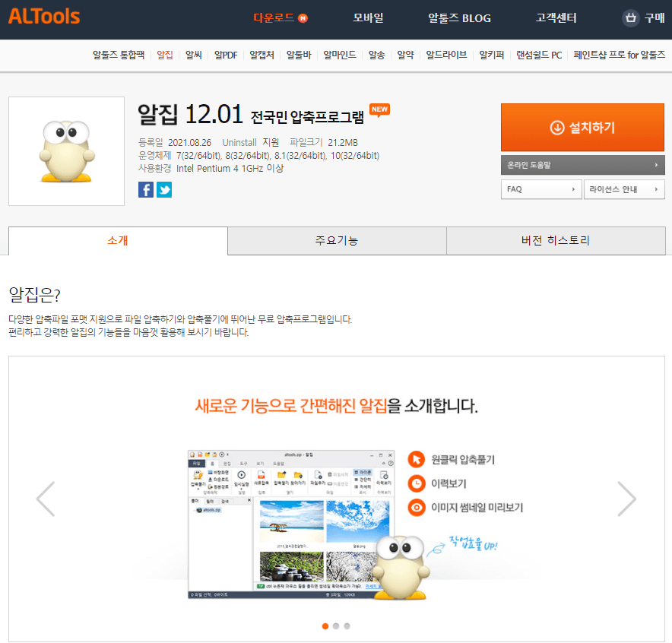Select 랜섬쉴드 PC in product nav
Viewport: 672px width, 643px height.
tap(539, 55)
